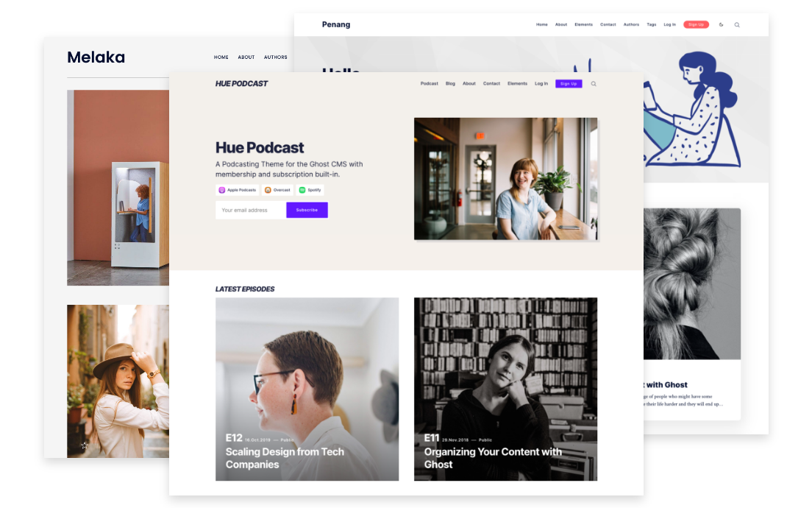Click Penang reading woman illustration
The height and width of the screenshot is (508, 812).
click(x=692, y=110)
